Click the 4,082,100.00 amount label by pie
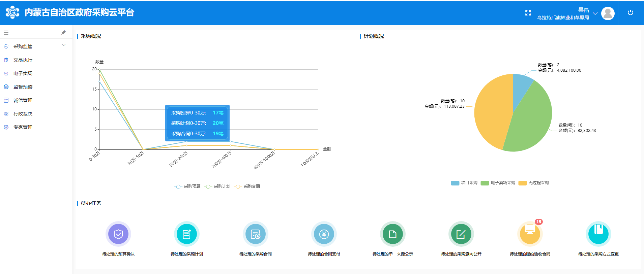The height and width of the screenshot is (274, 644). [569, 70]
